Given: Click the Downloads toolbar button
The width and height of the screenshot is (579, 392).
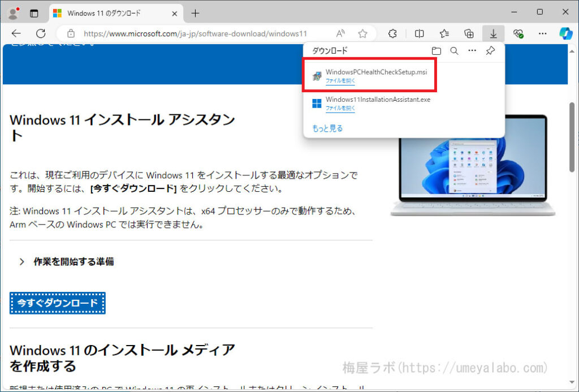Looking at the screenshot, I should 493,33.
